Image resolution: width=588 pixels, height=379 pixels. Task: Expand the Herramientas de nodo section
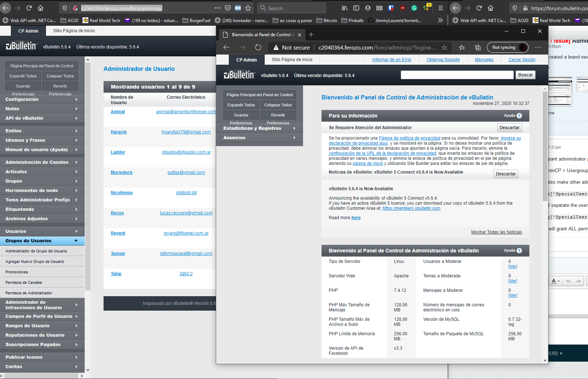coord(42,191)
